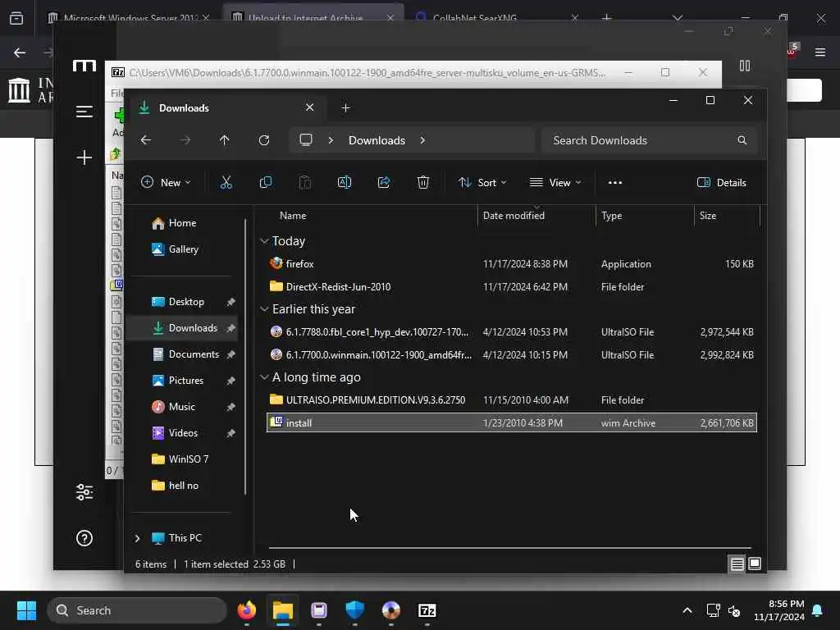Click the pin icon next to Music
This screenshot has height=630, width=840.
(231, 407)
